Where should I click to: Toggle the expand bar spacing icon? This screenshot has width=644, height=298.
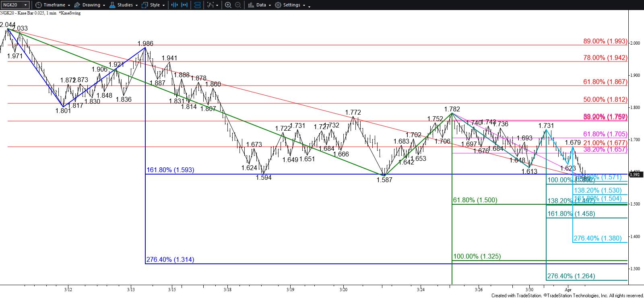[x=184, y=5]
